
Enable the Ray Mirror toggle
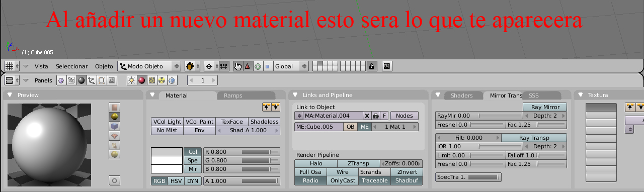click(545, 107)
